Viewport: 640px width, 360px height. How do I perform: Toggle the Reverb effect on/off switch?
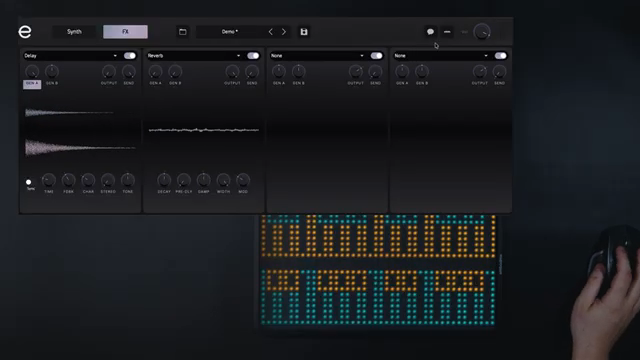(x=253, y=56)
